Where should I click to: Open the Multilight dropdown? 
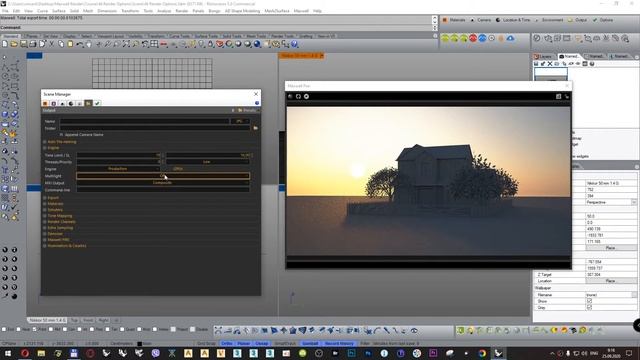(x=163, y=176)
